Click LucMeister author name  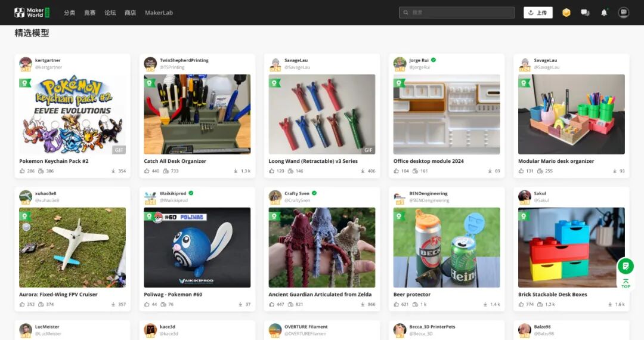[x=47, y=327]
